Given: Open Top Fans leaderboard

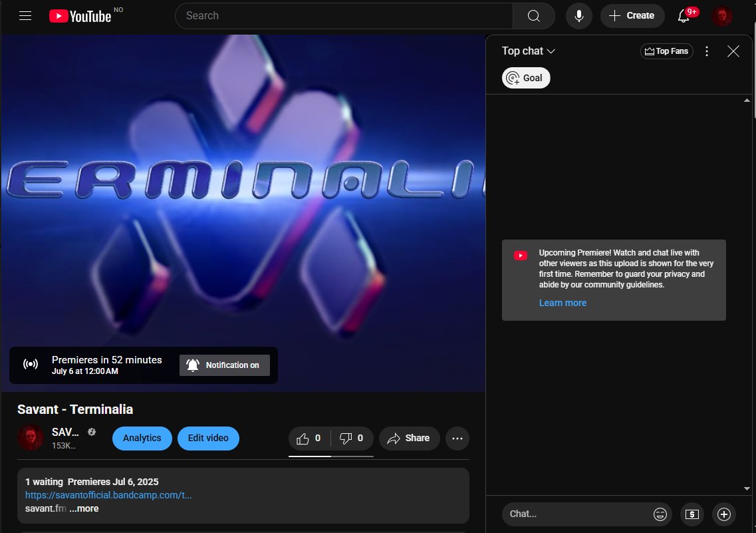Looking at the screenshot, I should [x=666, y=51].
